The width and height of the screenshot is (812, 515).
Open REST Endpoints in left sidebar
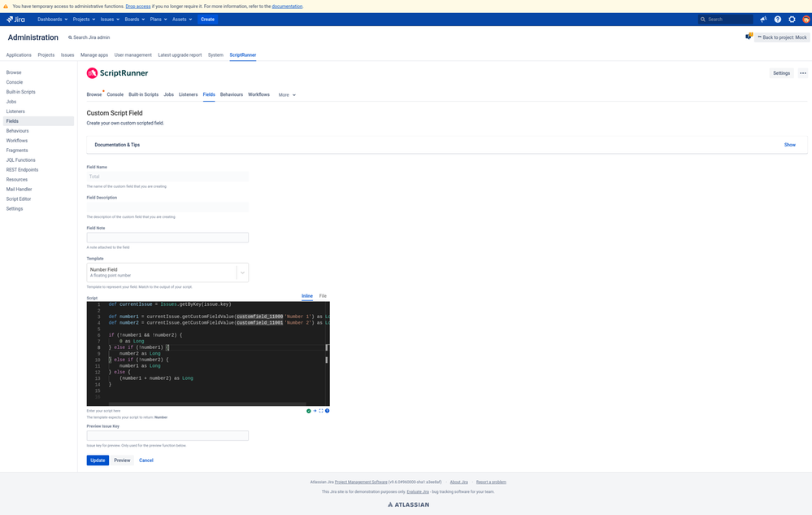[x=22, y=170]
